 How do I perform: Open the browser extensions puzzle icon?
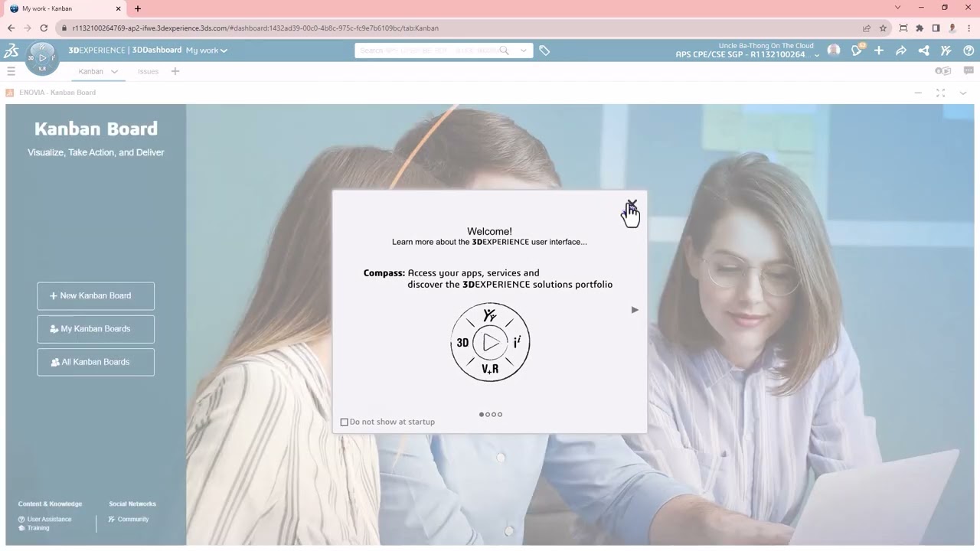pyautogui.click(x=920, y=28)
